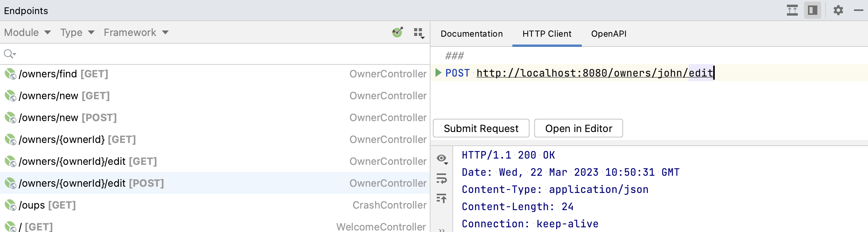Click the search magnifier icon
868x232 pixels.
point(9,54)
